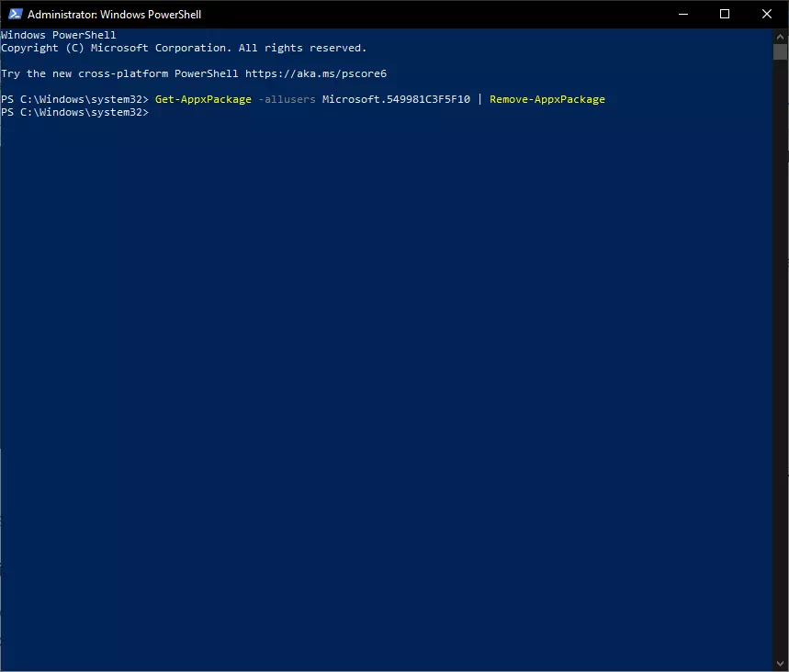Maximize the PowerShell window

click(725, 14)
